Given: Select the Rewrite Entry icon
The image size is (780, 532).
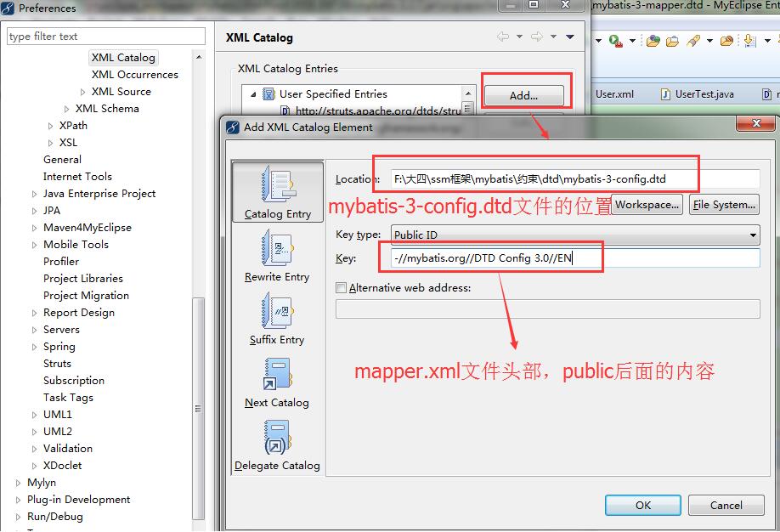Looking at the screenshot, I should 278,248.
